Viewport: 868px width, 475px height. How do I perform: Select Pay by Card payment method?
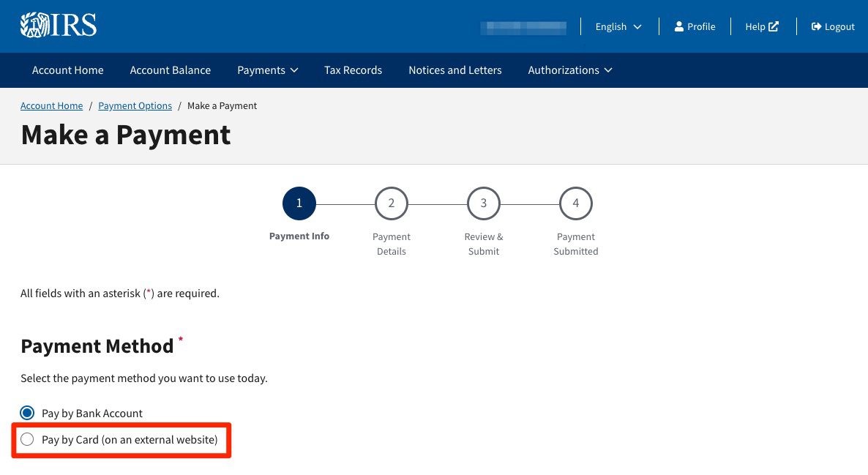point(27,439)
